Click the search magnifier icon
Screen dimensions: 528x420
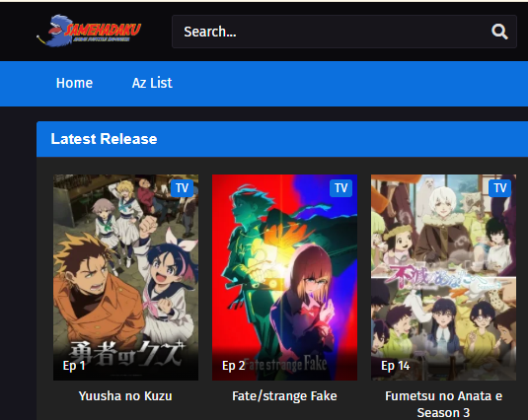point(499,32)
